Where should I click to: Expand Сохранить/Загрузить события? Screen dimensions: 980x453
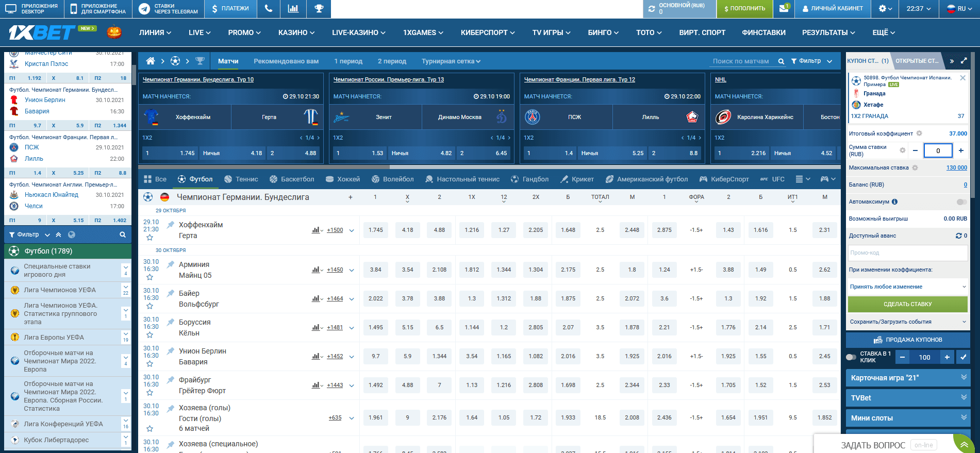[x=908, y=322]
